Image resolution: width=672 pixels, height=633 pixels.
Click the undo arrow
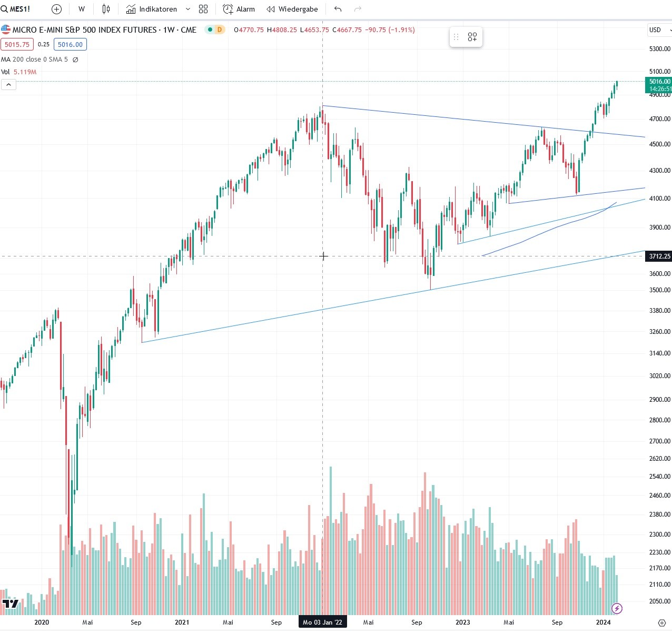[x=338, y=9]
